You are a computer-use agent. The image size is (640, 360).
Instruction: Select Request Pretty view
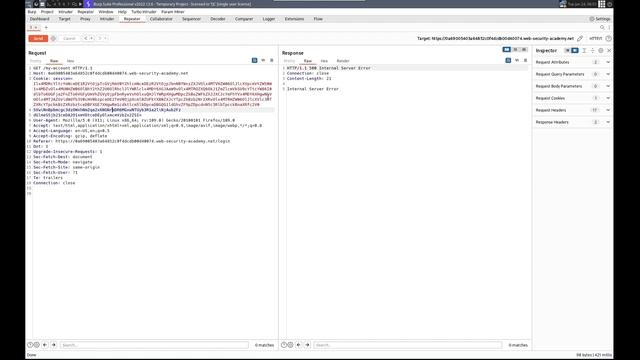point(36,61)
